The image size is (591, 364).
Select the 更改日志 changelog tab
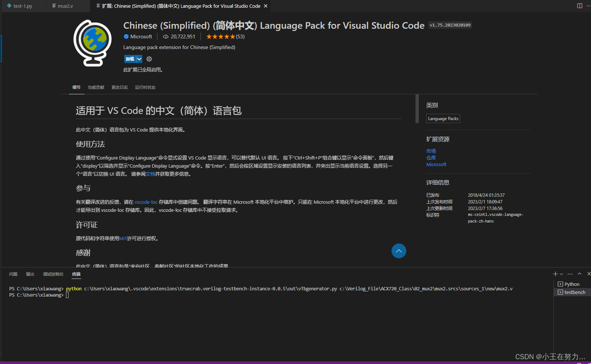pos(119,87)
